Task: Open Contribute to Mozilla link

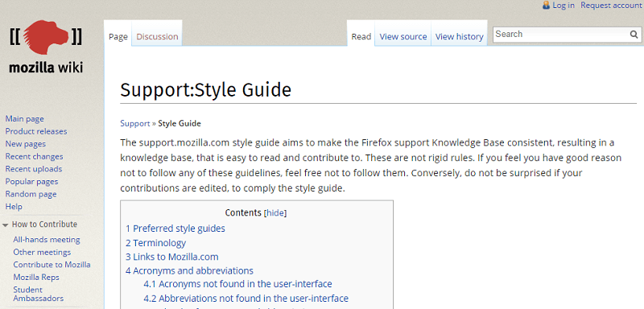Action: coord(52,265)
